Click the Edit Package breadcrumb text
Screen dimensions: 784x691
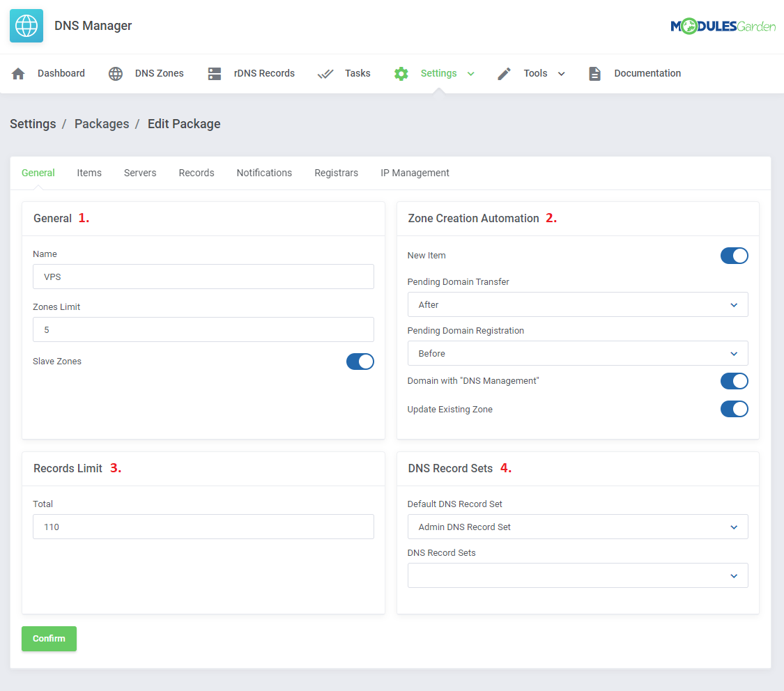[x=184, y=124]
